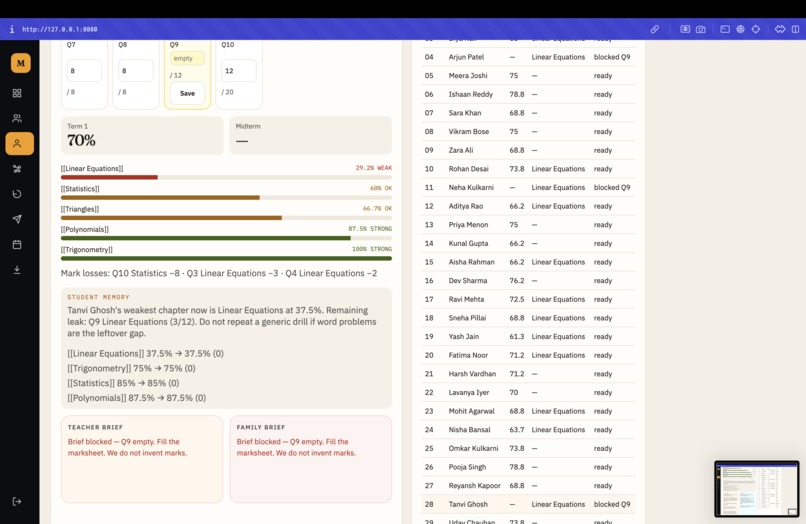Screen dimensions: 806x524
Task: Select the Zara Ali row
Action: coord(528,150)
